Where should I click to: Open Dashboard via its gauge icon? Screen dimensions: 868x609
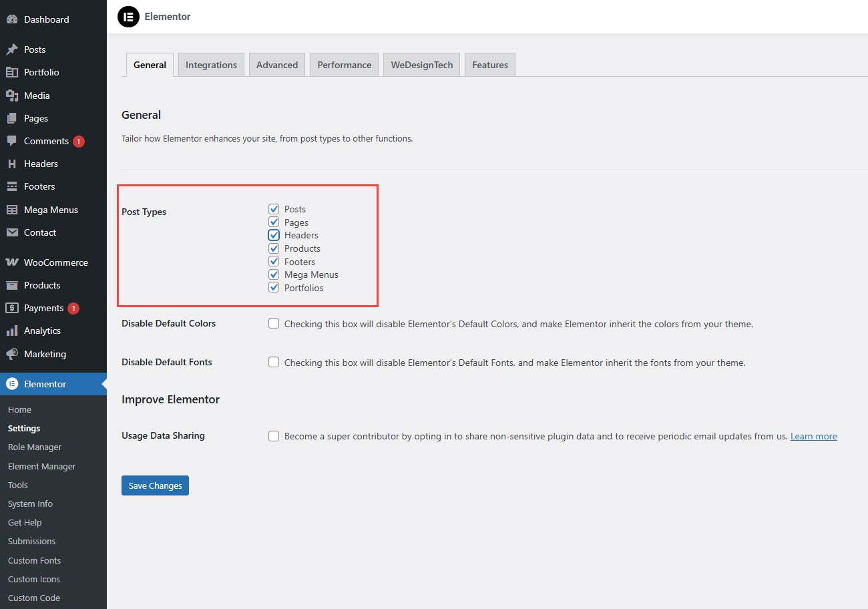coord(12,19)
